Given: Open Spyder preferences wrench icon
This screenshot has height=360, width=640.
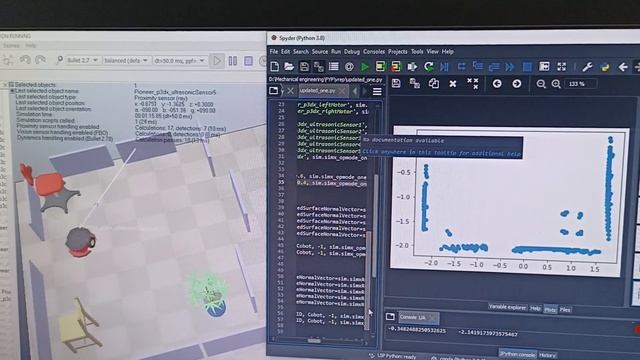Looking at the screenshot, I should 587,67.
